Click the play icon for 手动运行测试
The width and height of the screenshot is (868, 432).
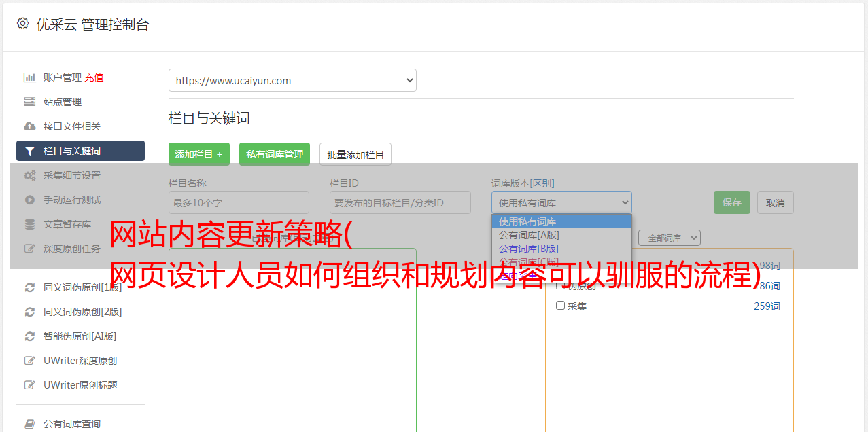(29, 200)
